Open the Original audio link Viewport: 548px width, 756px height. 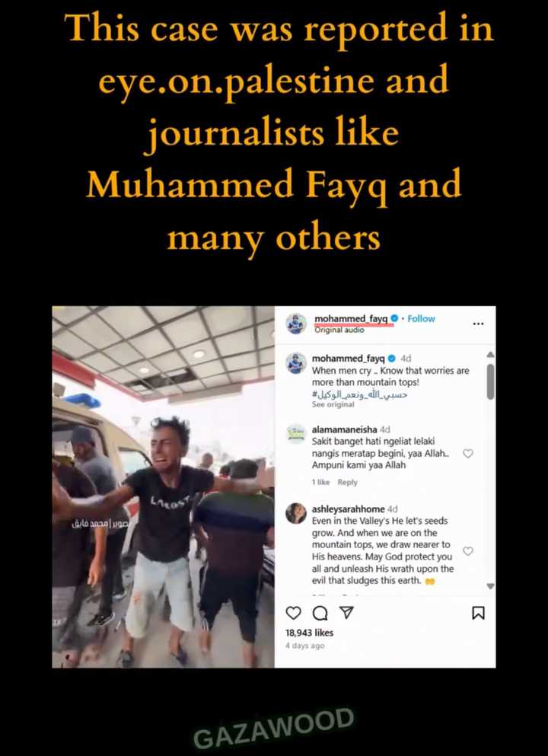[339, 330]
